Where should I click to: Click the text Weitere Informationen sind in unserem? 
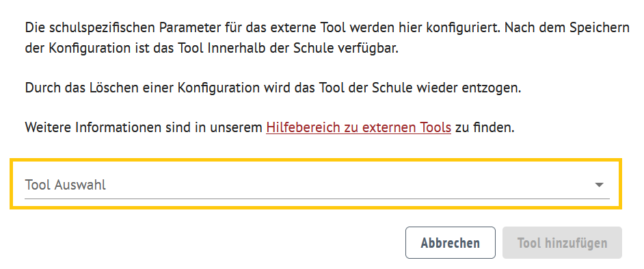[x=144, y=127]
